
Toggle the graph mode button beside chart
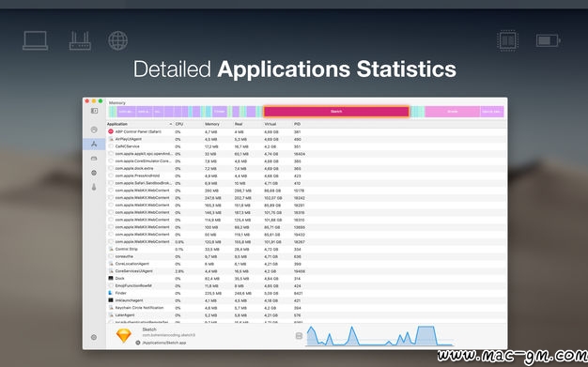tap(299, 336)
